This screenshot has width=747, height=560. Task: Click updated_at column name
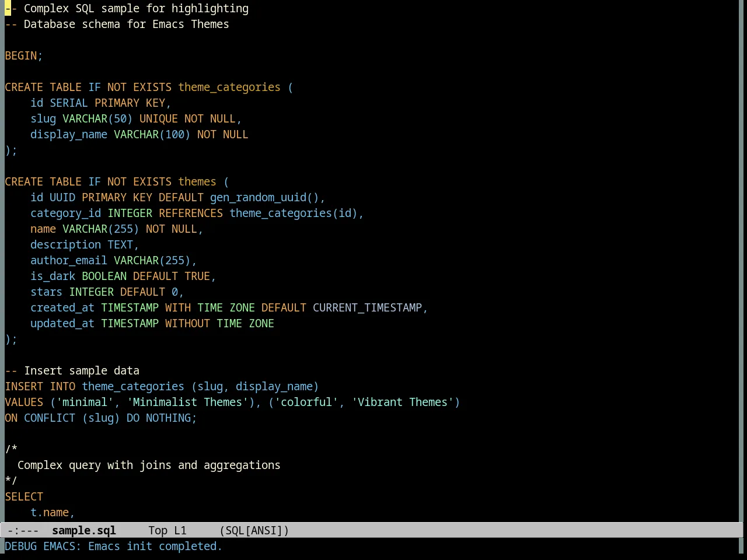(x=62, y=323)
